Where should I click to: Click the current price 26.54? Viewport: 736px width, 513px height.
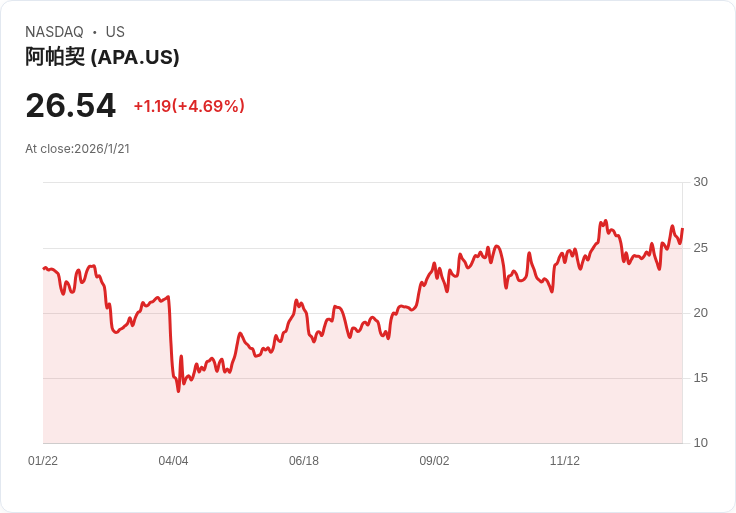click(70, 105)
